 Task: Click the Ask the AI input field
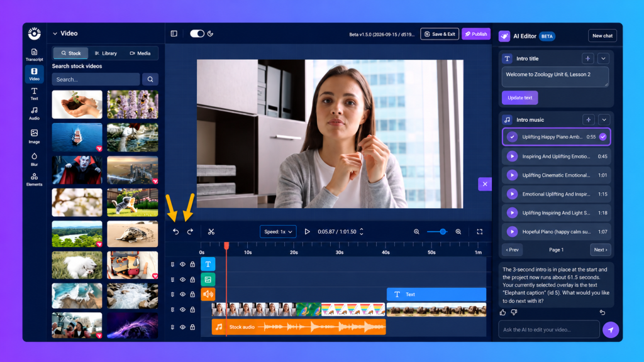549,329
